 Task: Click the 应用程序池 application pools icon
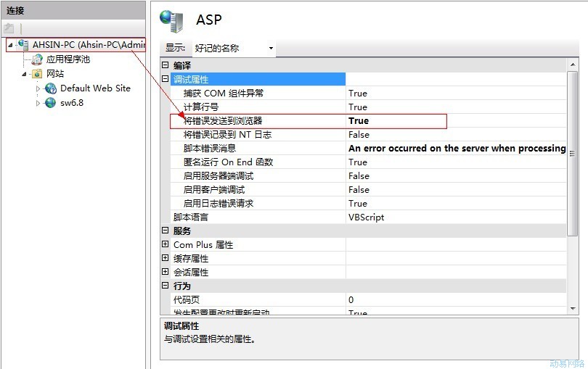point(37,59)
